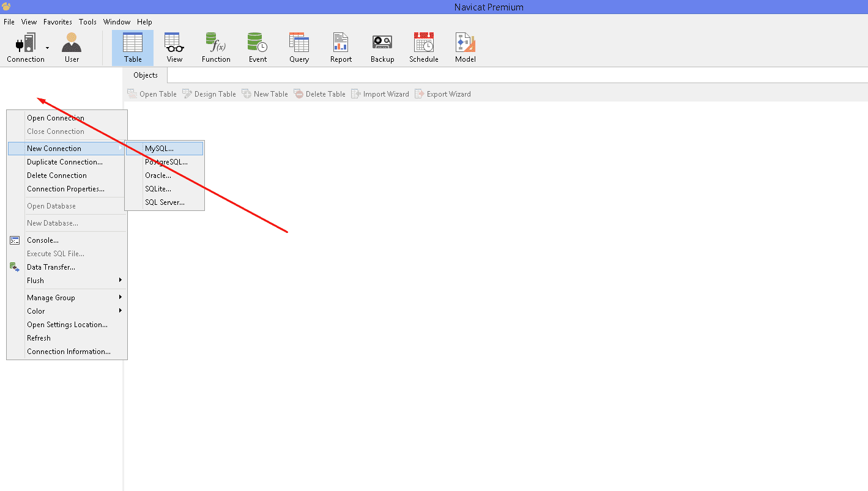Choose New Database... menu entry
Image resolution: width=868 pixels, height=491 pixels.
pos(67,223)
